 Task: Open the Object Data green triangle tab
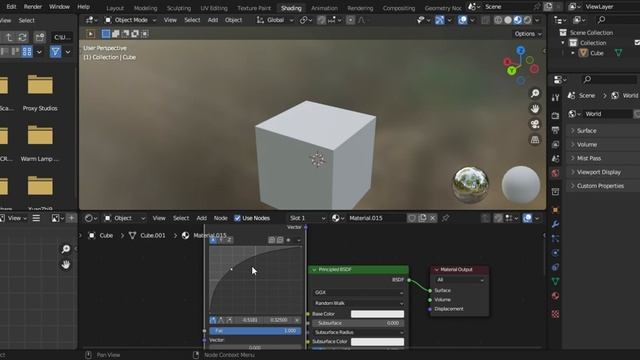coord(555,281)
